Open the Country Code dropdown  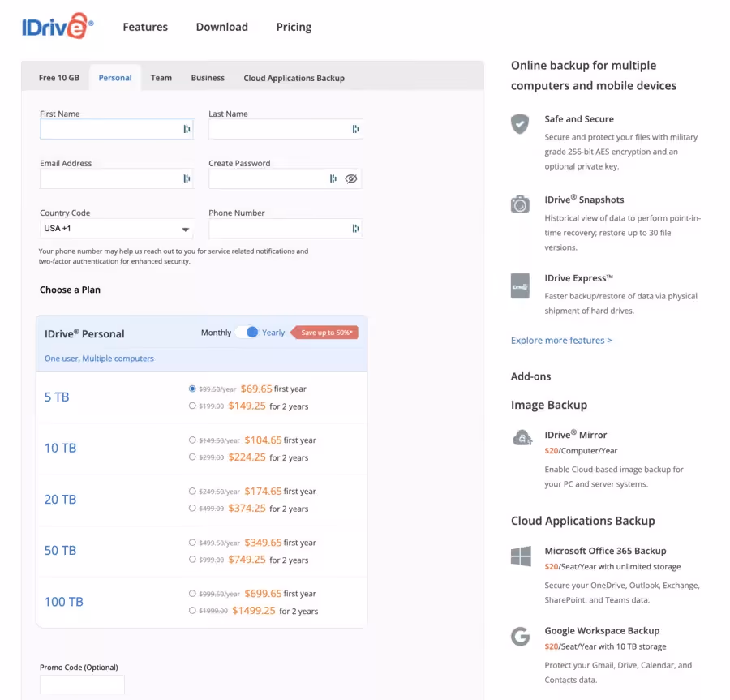coord(116,229)
